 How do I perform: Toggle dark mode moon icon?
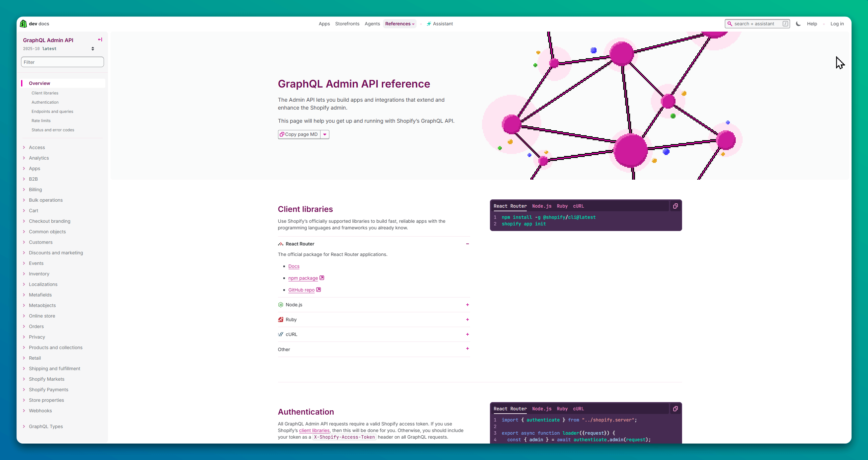798,24
